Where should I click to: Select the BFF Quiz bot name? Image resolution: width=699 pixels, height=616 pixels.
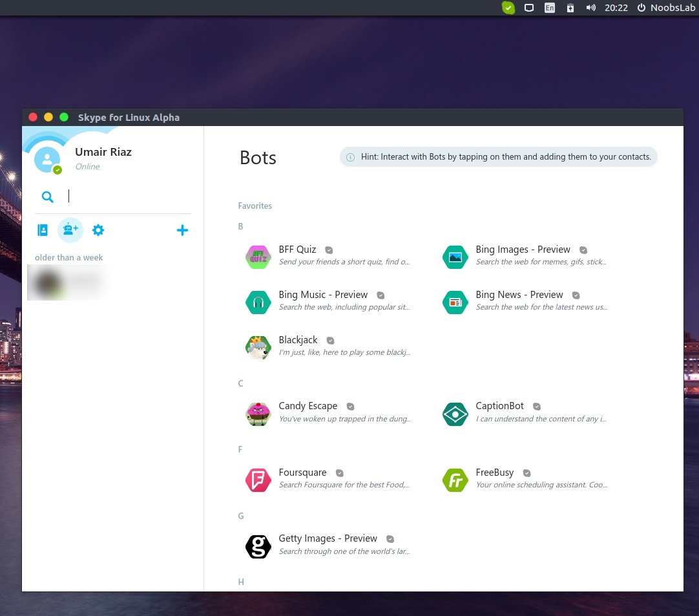click(297, 250)
